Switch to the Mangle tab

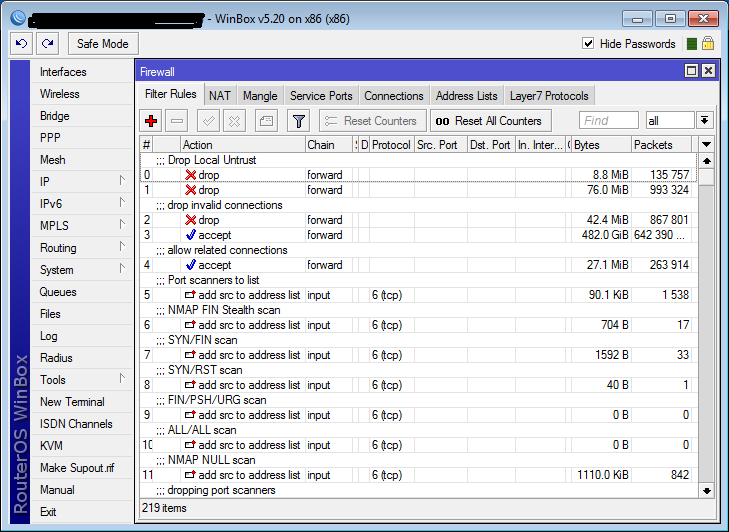(x=260, y=96)
